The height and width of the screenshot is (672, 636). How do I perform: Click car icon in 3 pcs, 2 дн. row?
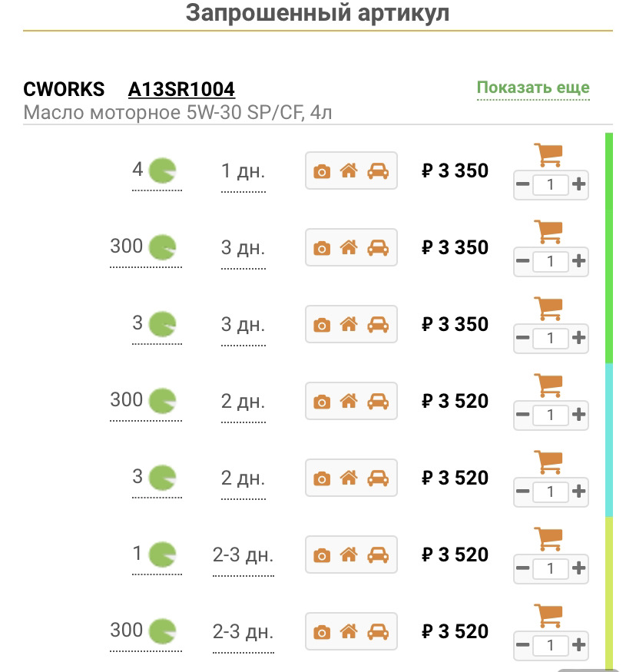[378, 478]
